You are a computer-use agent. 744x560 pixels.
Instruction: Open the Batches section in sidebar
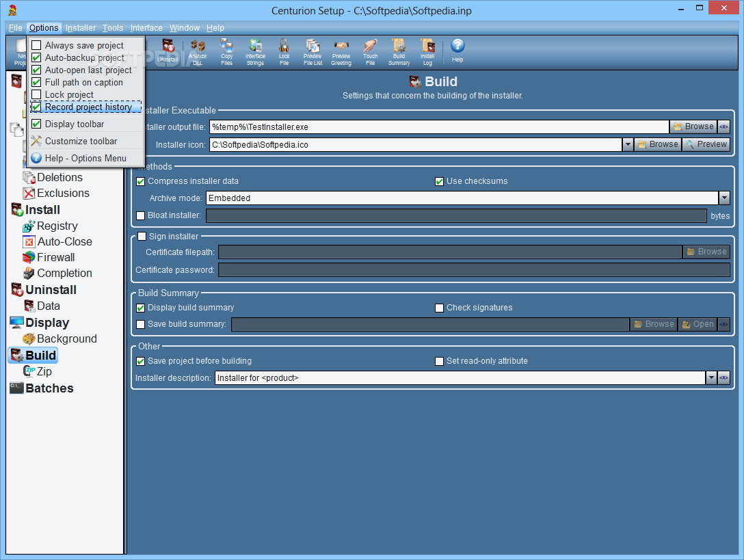click(42, 388)
